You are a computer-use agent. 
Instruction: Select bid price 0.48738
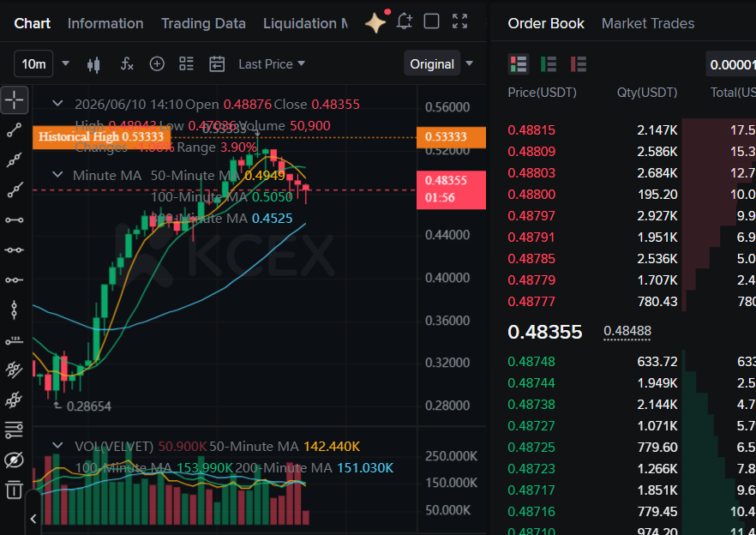click(531, 405)
